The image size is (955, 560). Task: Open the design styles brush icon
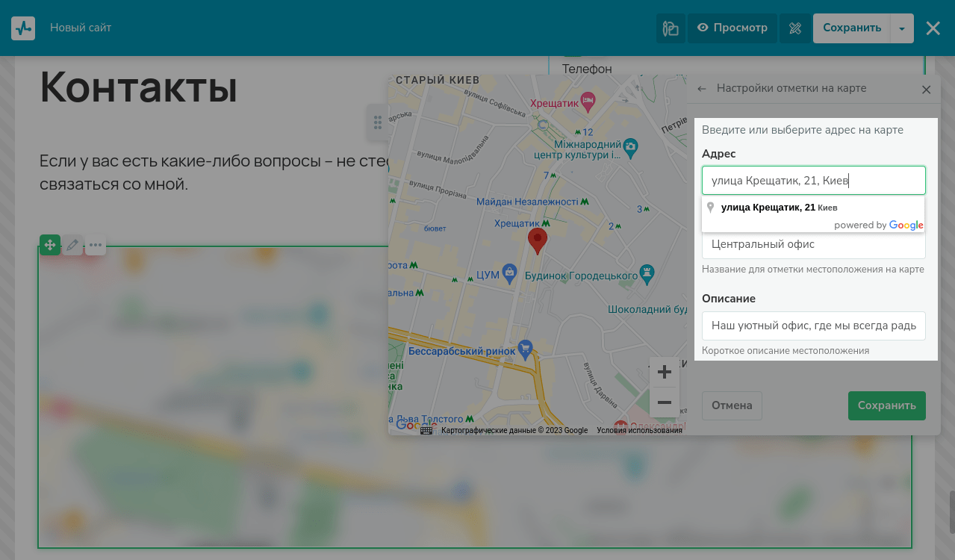coord(671,28)
